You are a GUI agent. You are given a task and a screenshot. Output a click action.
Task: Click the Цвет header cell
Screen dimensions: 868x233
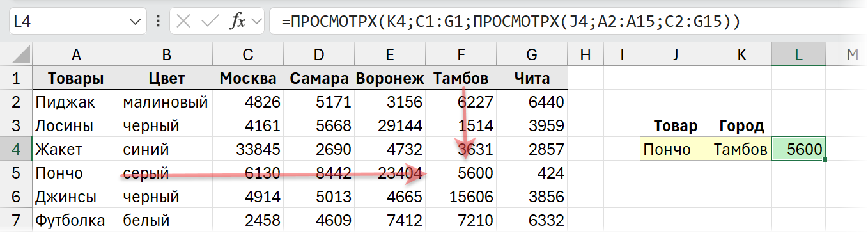coord(166,79)
